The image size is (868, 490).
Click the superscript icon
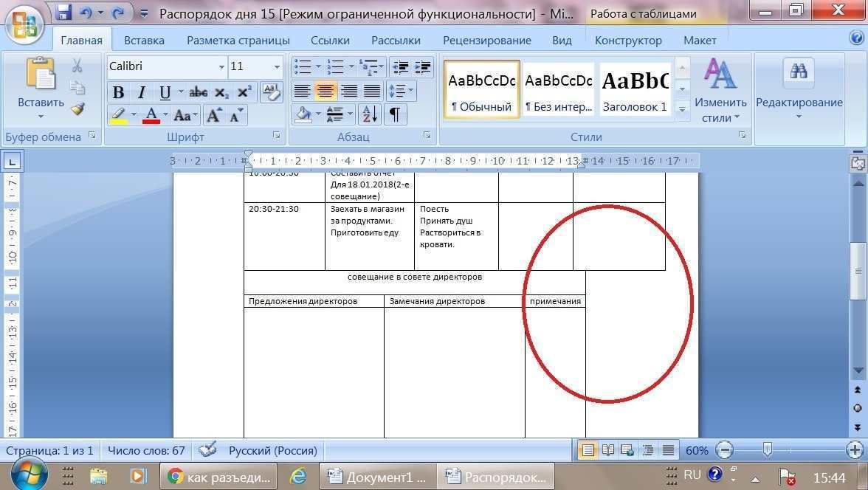244,92
